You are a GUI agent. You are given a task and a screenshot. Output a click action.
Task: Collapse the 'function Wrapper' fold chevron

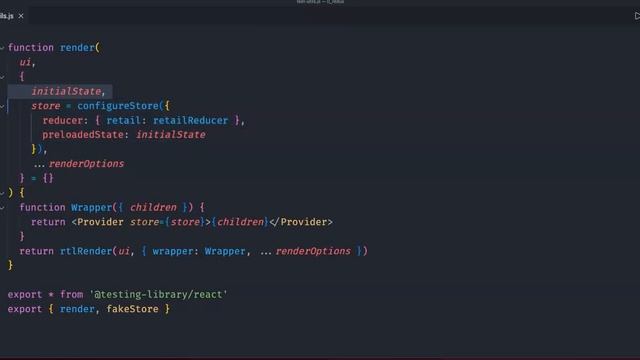pos(2,208)
